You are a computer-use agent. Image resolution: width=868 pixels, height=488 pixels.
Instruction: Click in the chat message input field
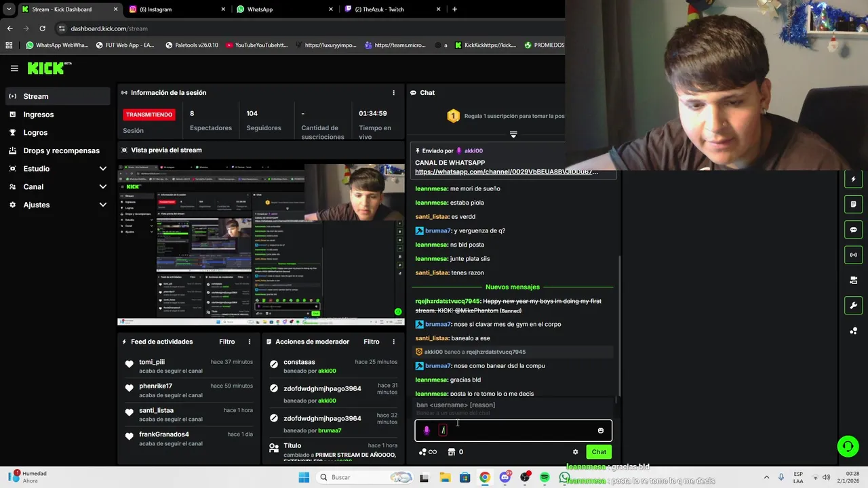[x=513, y=430]
